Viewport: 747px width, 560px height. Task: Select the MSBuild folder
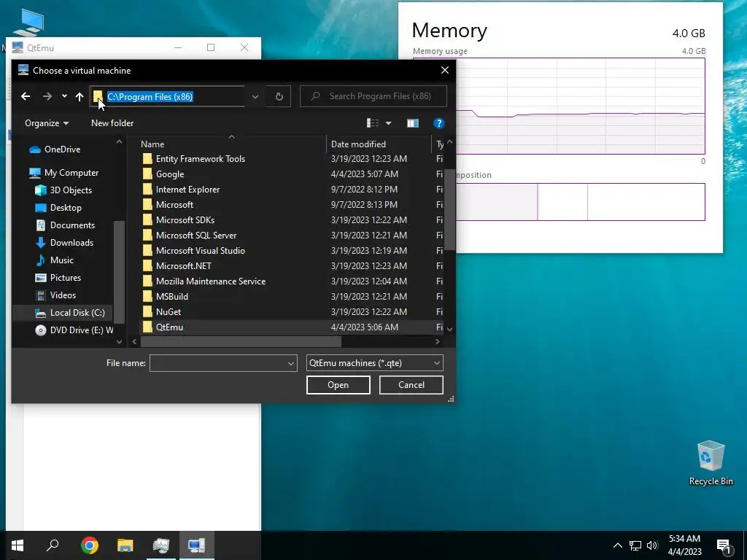pos(172,297)
